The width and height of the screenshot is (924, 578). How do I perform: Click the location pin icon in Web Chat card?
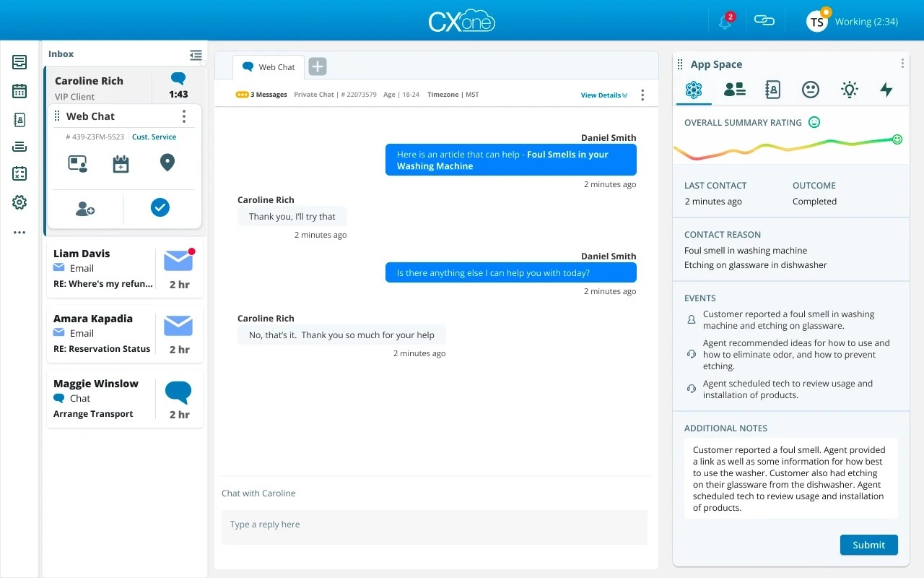pos(167,163)
